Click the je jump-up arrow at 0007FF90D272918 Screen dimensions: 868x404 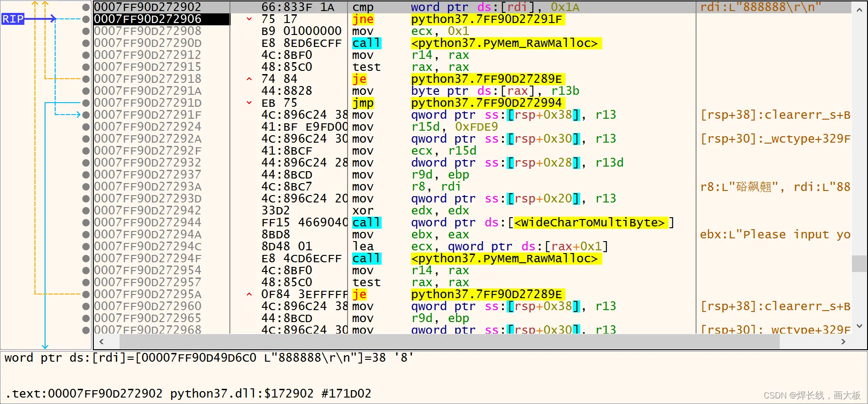tap(249, 79)
